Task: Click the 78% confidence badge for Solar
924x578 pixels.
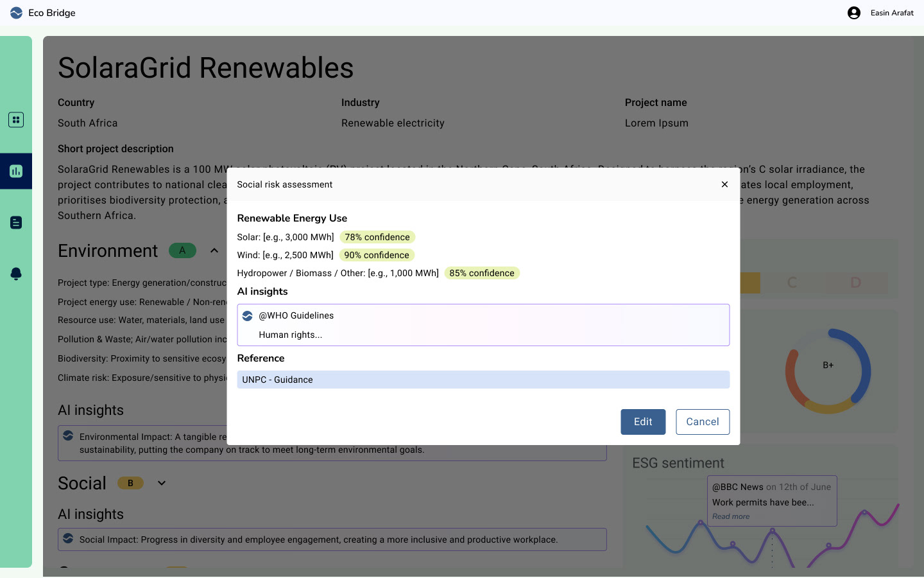Action: point(377,237)
